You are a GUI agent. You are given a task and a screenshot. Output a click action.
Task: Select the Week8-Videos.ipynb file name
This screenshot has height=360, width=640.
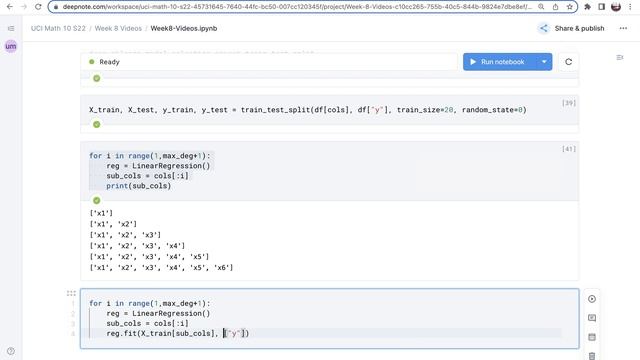184,28
